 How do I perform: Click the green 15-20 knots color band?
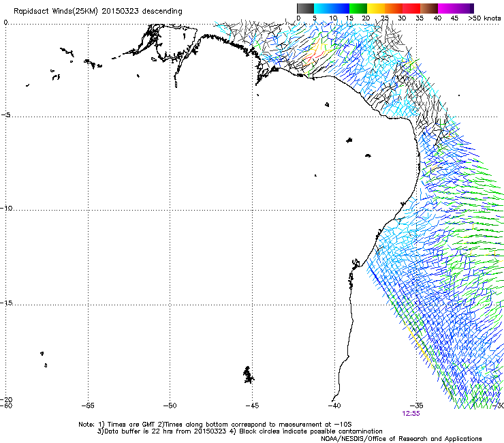[x=358, y=8]
